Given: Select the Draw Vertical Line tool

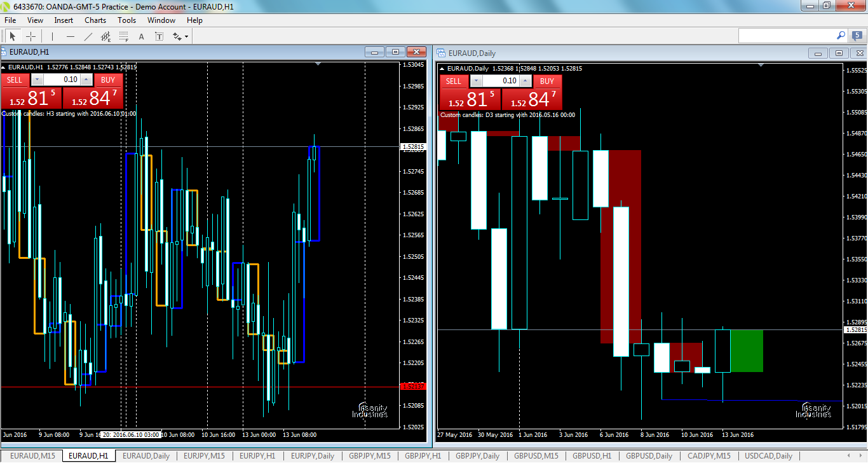Looking at the screenshot, I should pyautogui.click(x=52, y=36).
